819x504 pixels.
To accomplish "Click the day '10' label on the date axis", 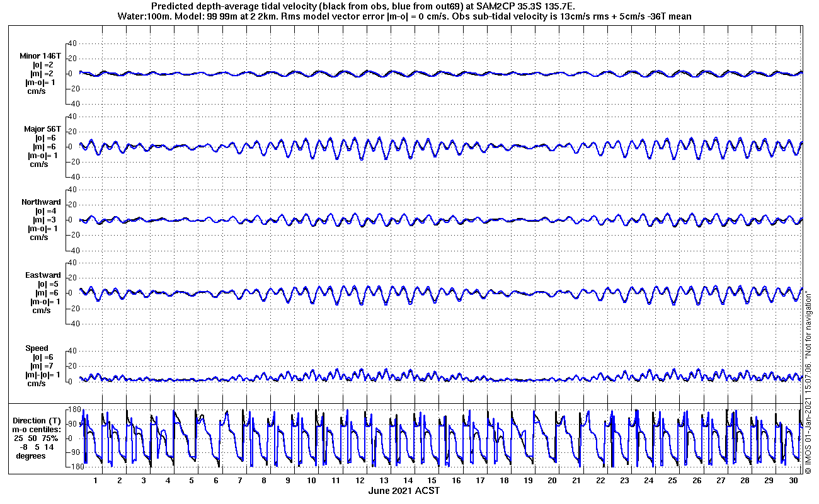I will (312, 480).
